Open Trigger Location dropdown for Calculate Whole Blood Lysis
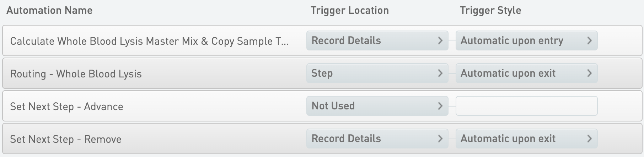Screen dimensions: 644x157 377,41
